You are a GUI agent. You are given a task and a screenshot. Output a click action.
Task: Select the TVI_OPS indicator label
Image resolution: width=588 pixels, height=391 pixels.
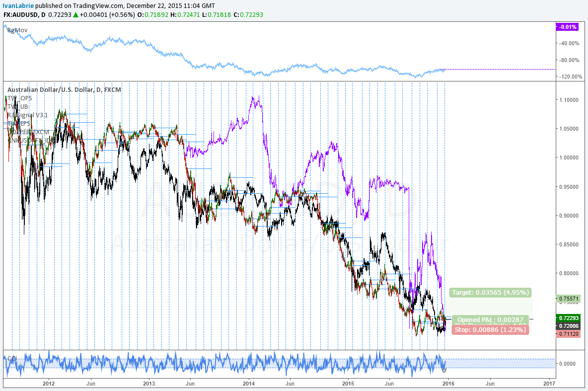19,98
